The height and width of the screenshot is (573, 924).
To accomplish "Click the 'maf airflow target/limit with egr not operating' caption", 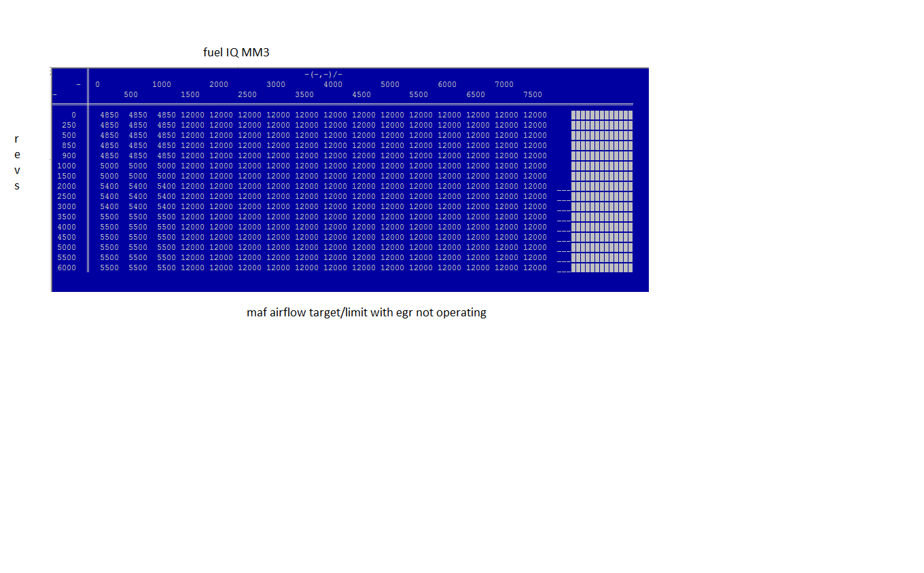I will tap(366, 313).
